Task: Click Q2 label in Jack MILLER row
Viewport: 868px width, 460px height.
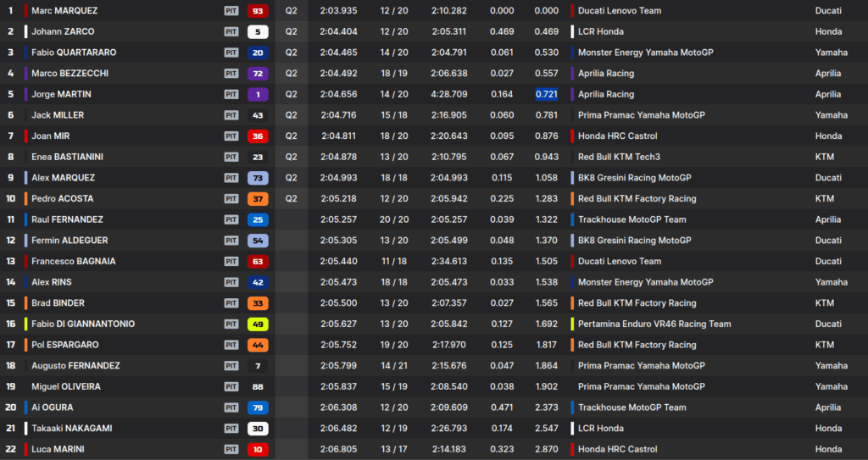Action: click(292, 115)
